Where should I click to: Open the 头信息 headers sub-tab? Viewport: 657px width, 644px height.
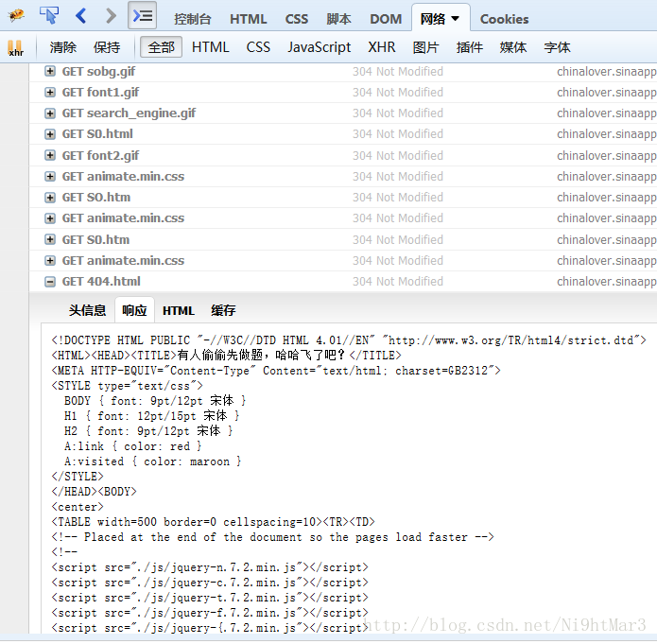pyautogui.click(x=87, y=311)
